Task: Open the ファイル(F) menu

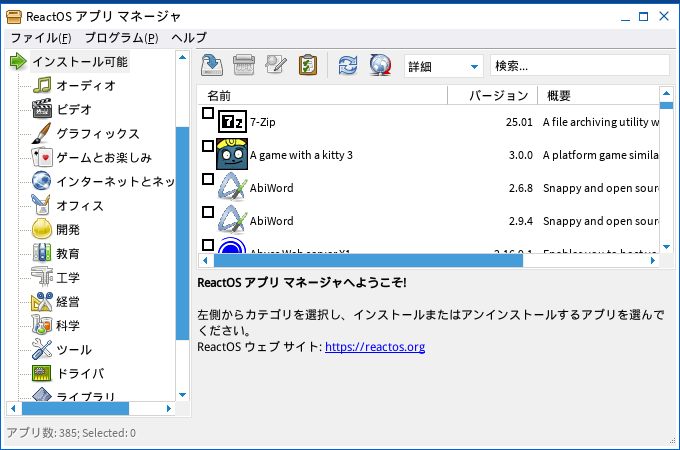Action: pos(41,38)
